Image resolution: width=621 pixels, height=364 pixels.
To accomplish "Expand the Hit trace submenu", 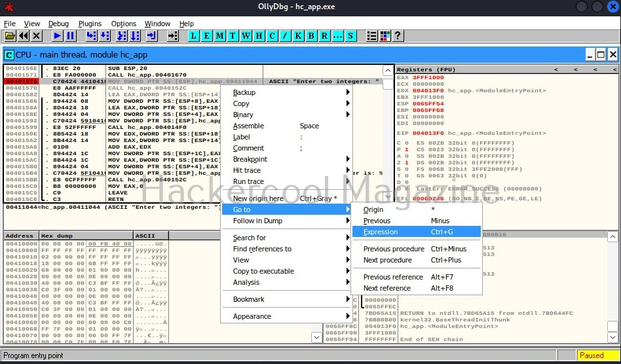I will click(286, 170).
